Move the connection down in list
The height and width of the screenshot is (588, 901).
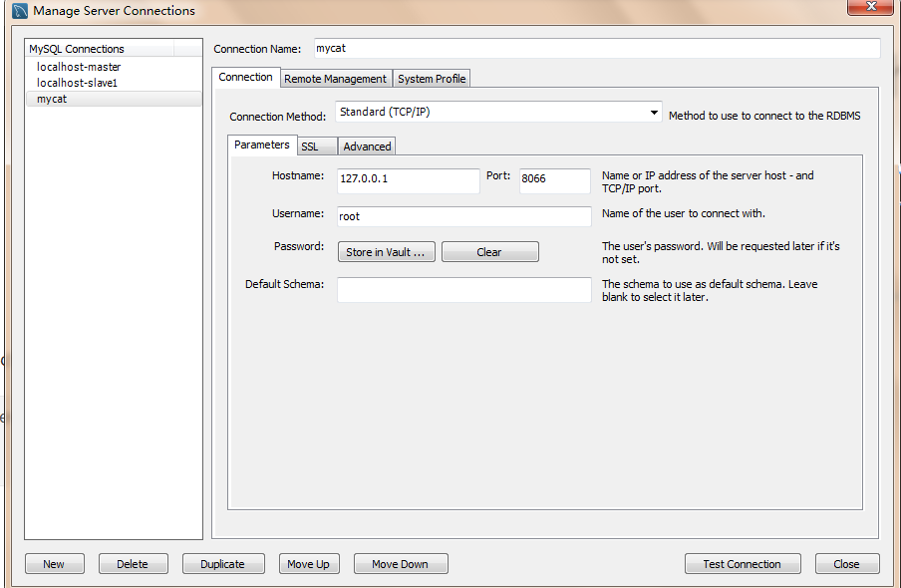click(401, 564)
